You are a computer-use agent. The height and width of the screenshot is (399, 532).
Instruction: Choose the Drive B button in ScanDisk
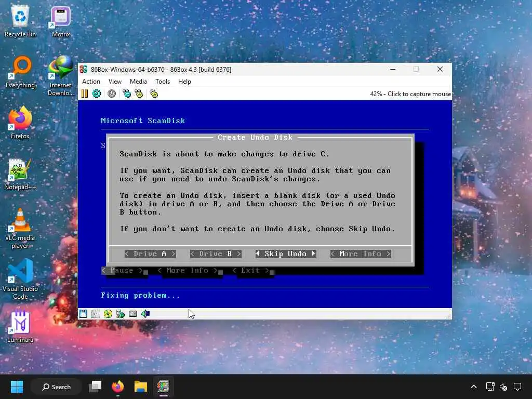(x=216, y=254)
